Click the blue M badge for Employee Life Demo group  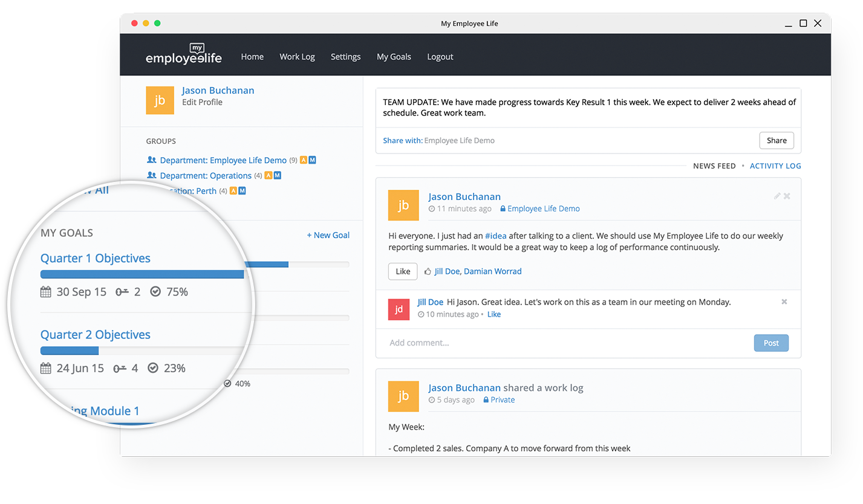click(x=312, y=160)
